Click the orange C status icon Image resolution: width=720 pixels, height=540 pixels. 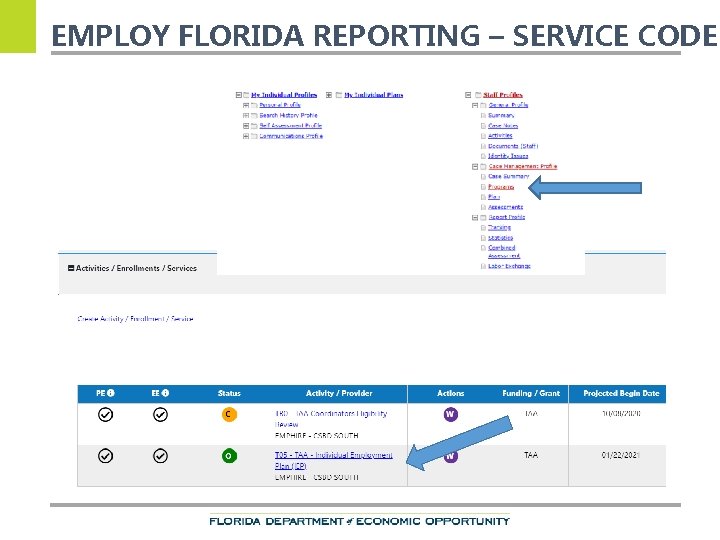pos(229,414)
